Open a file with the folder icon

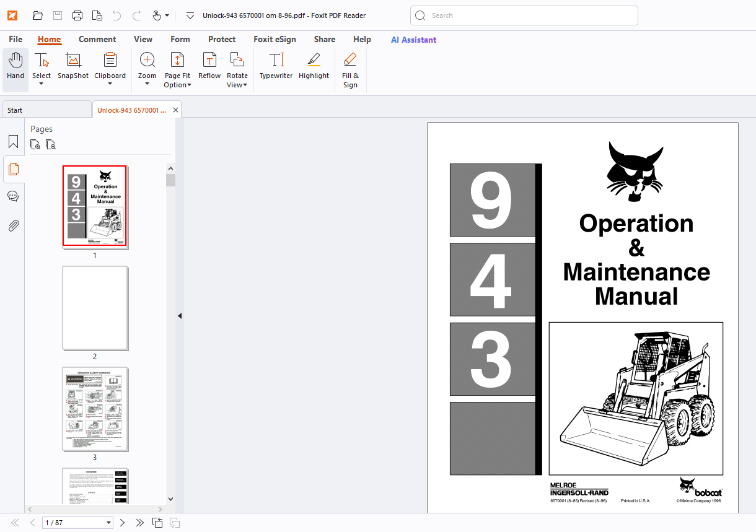(38, 15)
